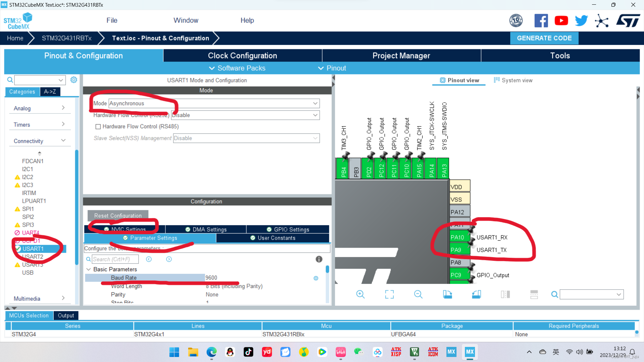The image size is (644, 362).
Task: Click the parameter search field
Action: pyautogui.click(x=115, y=259)
